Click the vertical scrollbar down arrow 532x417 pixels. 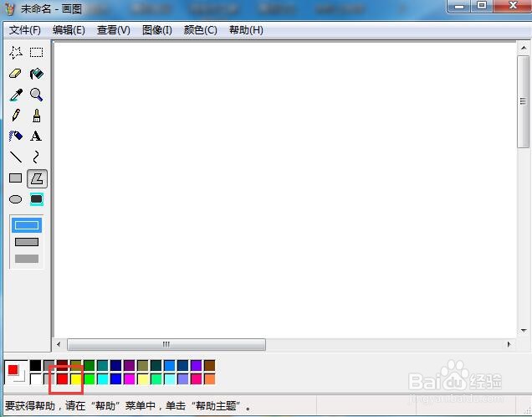524,331
